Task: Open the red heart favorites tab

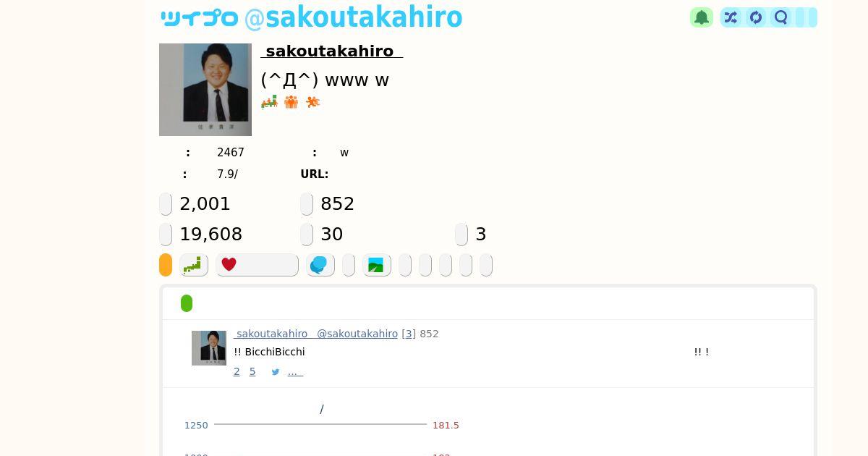Action: 257,265
